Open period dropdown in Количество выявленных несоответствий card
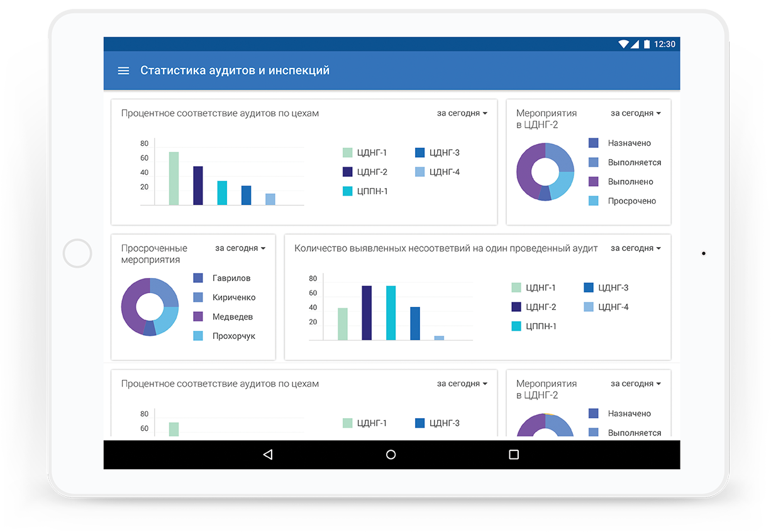 636,248
